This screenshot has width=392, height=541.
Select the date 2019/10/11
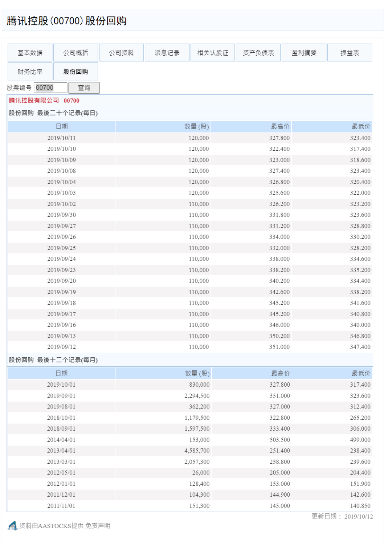(x=62, y=138)
